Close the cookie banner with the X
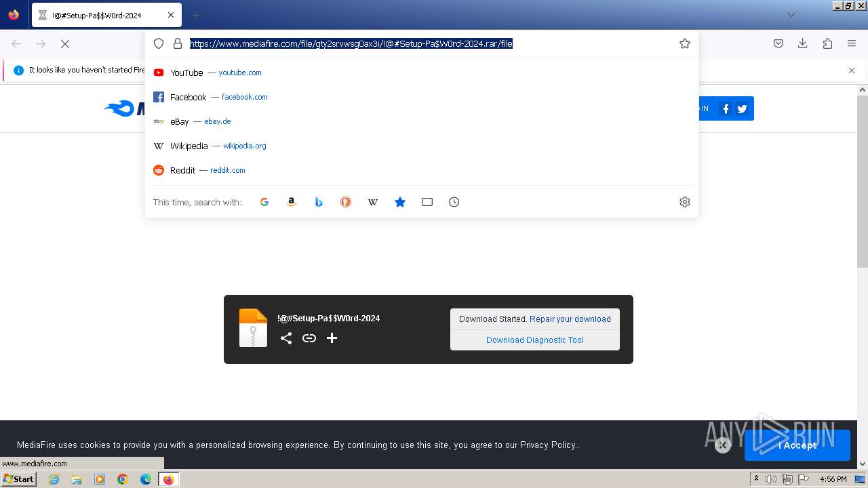The width and height of the screenshot is (868, 488). [723, 445]
